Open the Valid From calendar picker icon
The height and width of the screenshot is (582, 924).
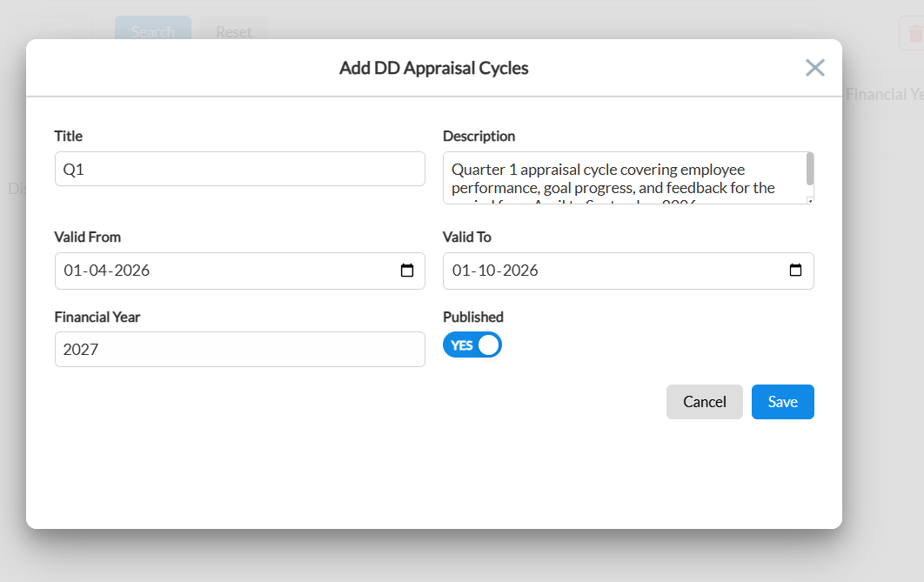(x=406, y=271)
